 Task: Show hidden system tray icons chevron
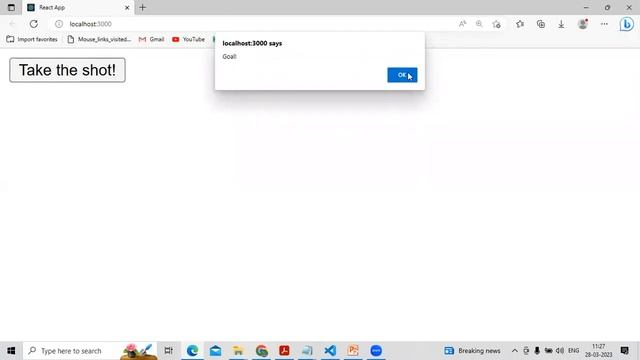tap(515, 351)
